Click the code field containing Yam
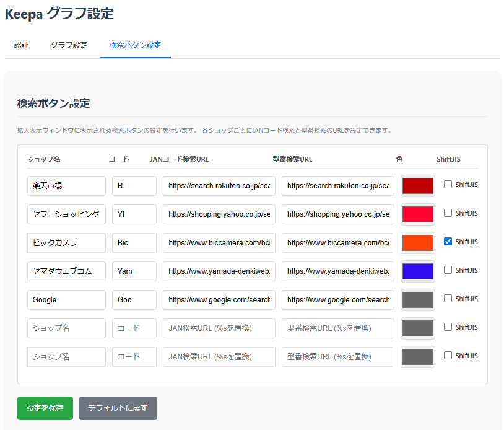The image size is (504, 430). [134, 271]
